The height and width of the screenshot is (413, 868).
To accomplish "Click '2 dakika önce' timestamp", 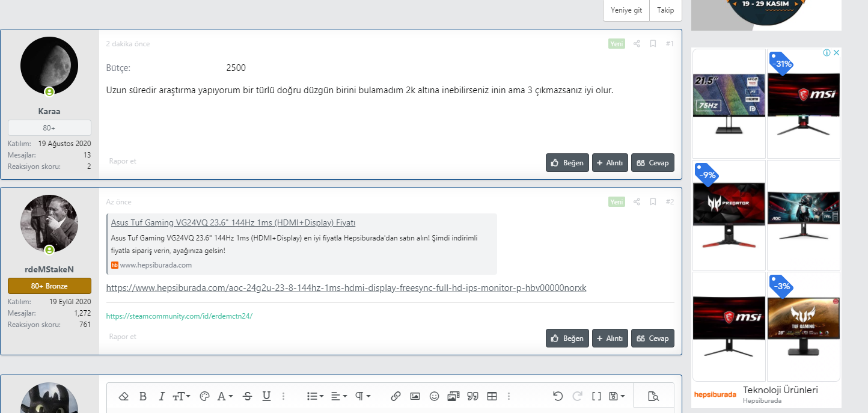I will (127, 44).
